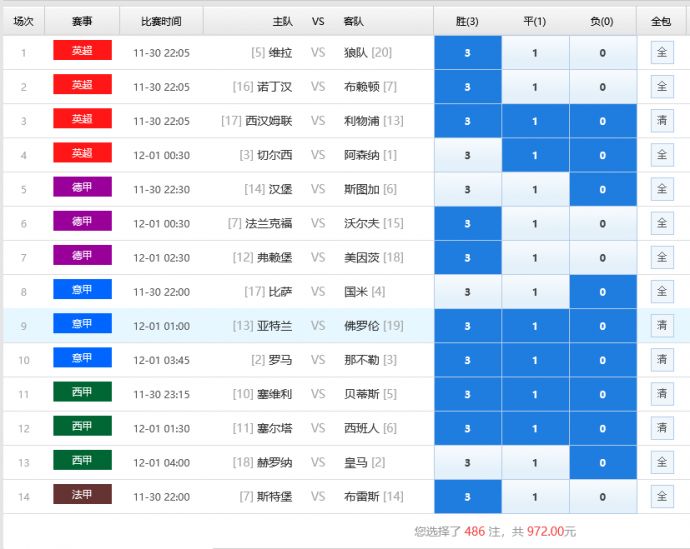
Task: Toggle win (3) for 诺丁汉 vs 布赖顿
Action: 467,87
